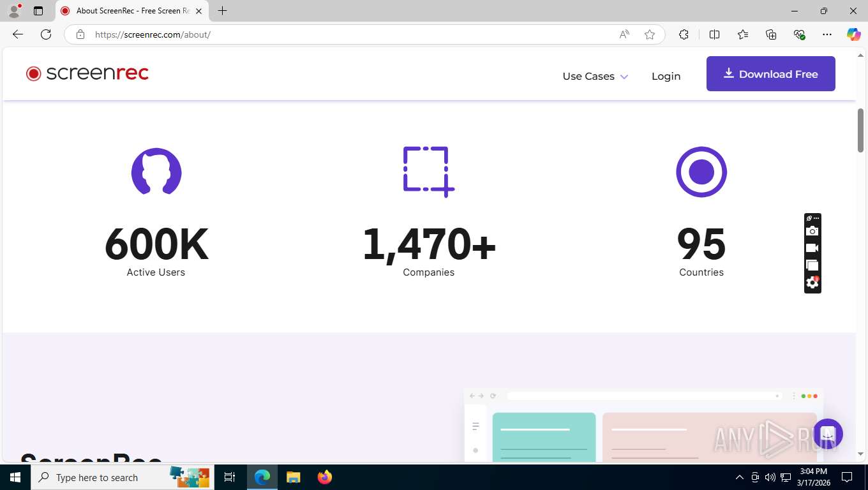
Task: Click the webcam recording tray icon
Action: pos(755,477)
